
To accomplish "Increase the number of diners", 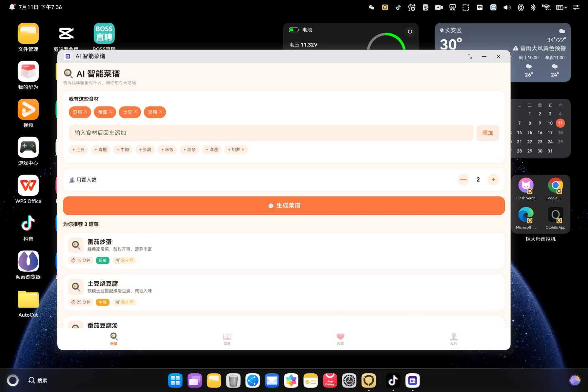I will 493,179.
